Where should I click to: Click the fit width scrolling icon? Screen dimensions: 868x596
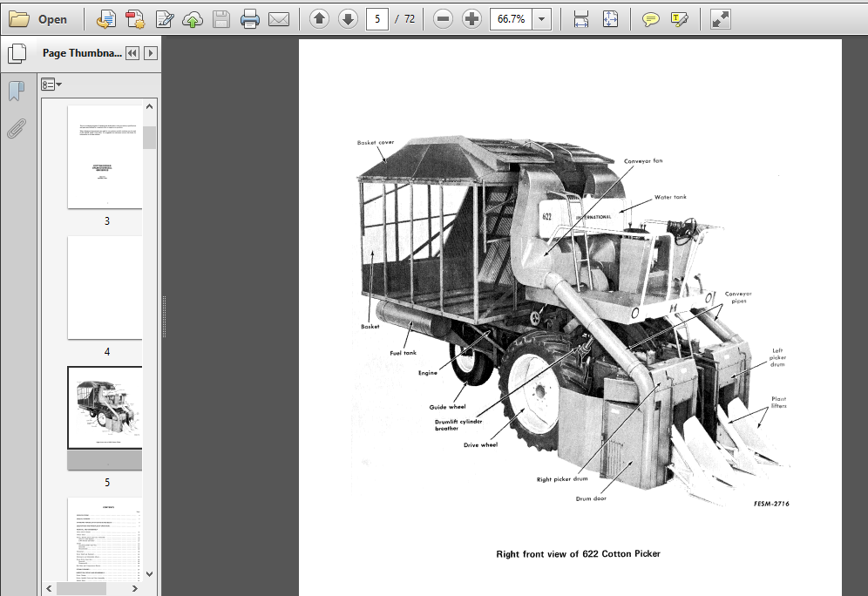tap(580, 19)
